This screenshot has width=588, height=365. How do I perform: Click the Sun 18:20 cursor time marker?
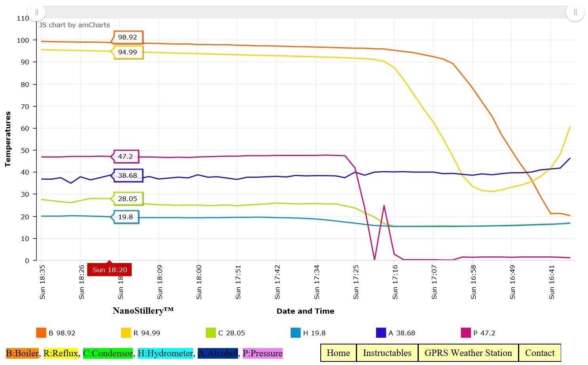pos(110,270)
